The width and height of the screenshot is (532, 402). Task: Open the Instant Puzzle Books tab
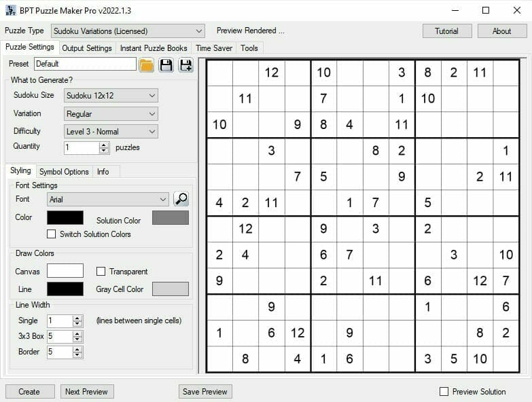pos(154,48)
